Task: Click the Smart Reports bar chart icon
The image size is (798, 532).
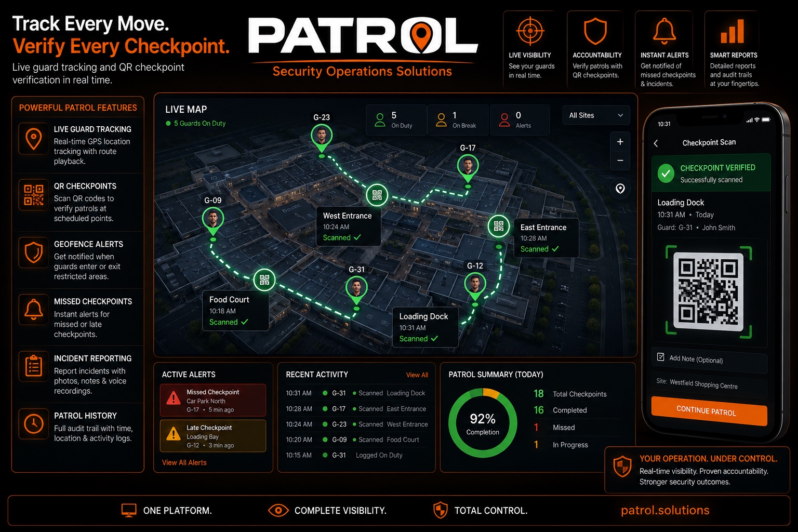Action: pyautogui.click(x=732, y=31)
